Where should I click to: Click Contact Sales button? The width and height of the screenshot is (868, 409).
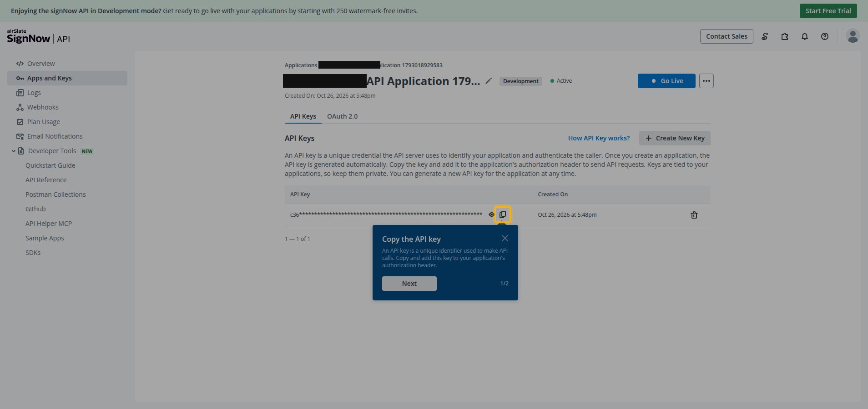point(727,36)
